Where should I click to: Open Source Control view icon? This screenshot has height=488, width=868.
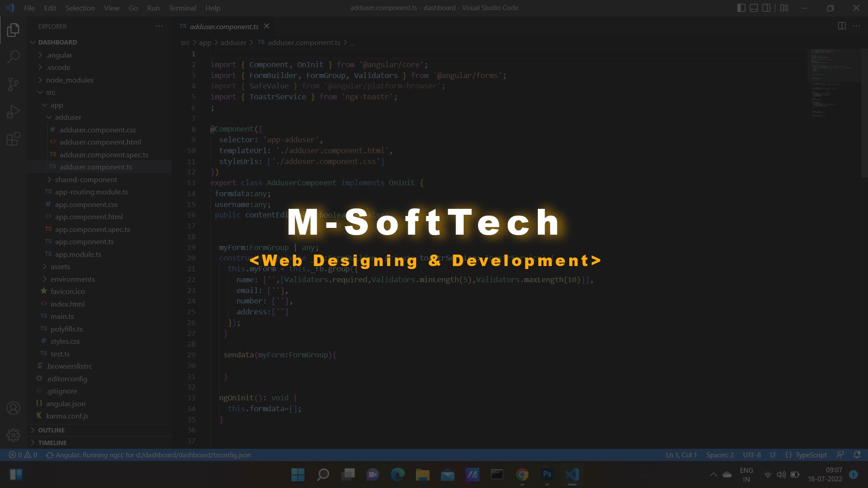pyautogui.click(x=13, y=84)
